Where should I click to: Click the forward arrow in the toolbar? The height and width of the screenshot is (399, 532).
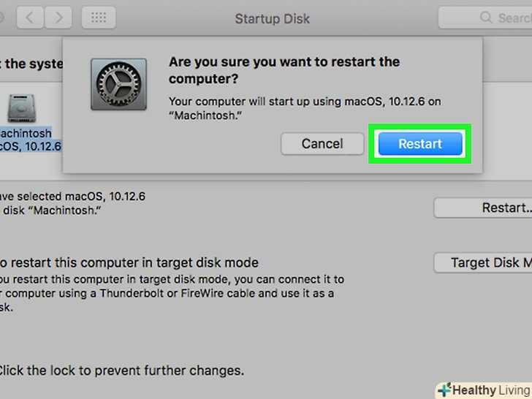(x=60, y=18)
